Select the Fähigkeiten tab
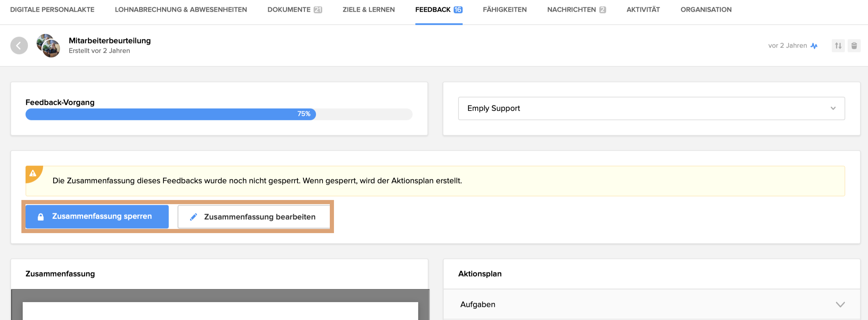868x320 pixels. (x=504, y=10)
